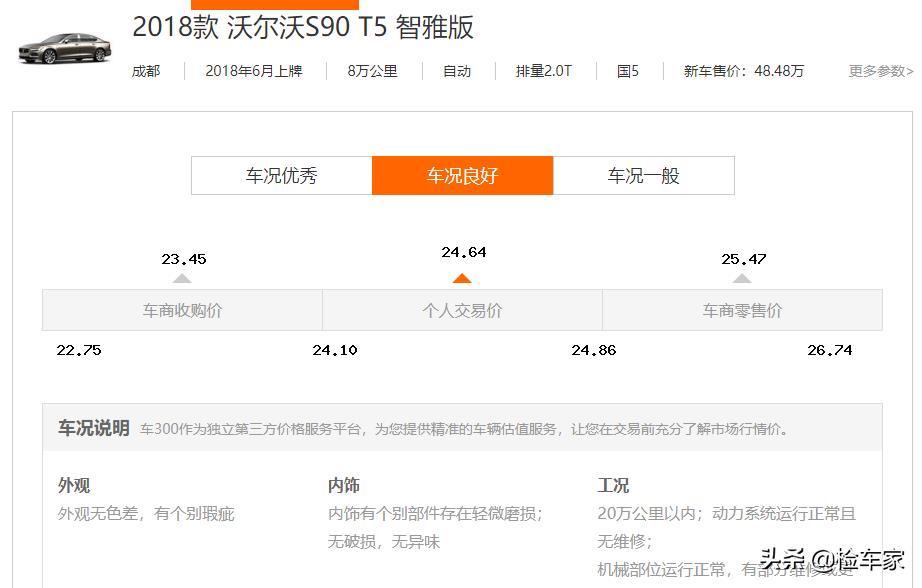Click the 个人交易价 price segment
This screenshot has height=588, width=922.
coord(462,310)
